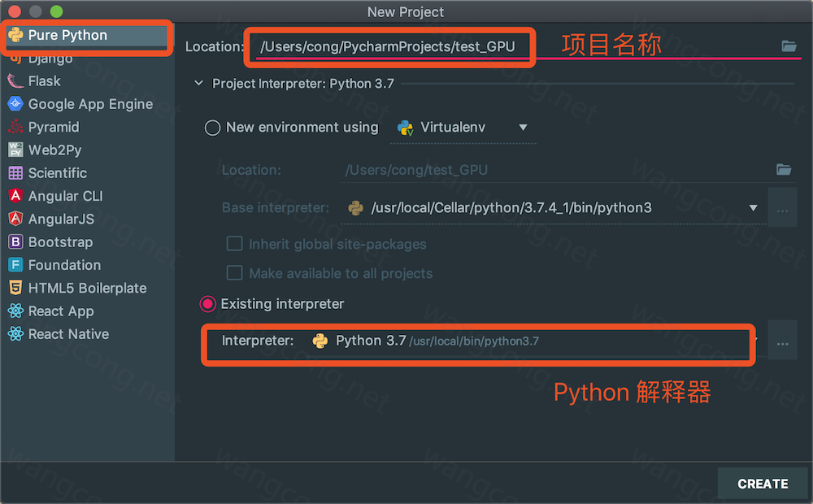Select New environment using radio button
This screenshot has height=504, width=813.
tap(212, 128)
